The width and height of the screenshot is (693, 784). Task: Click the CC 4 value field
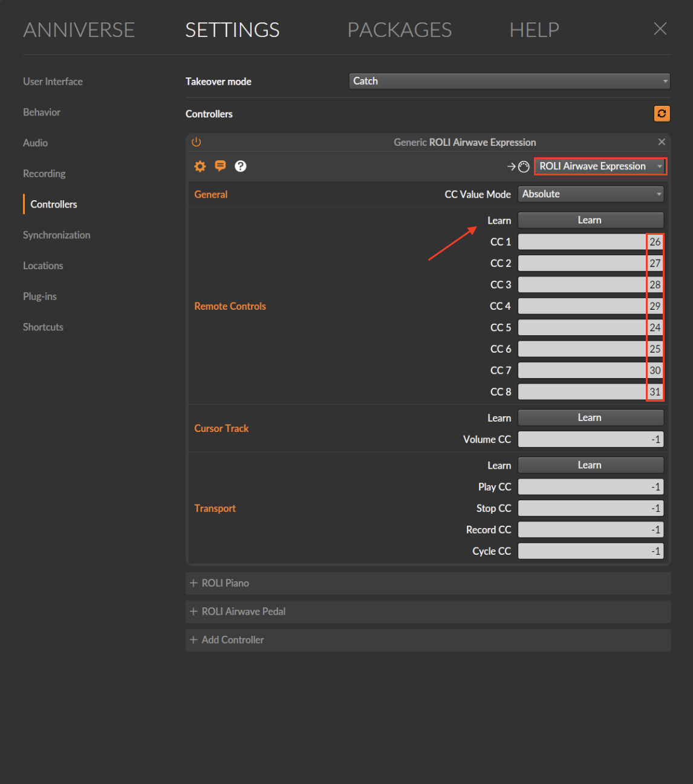click(591, 306)
